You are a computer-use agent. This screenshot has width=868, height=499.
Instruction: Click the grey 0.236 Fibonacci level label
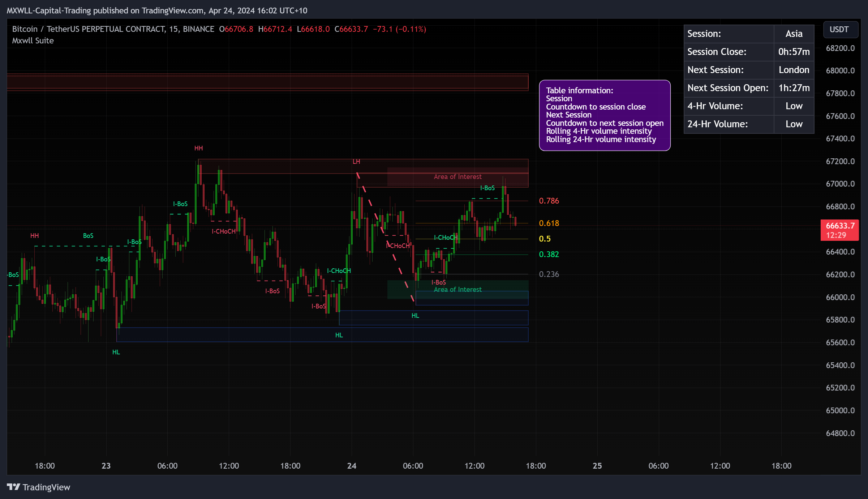pyautogui.click(x=549, y=274)
